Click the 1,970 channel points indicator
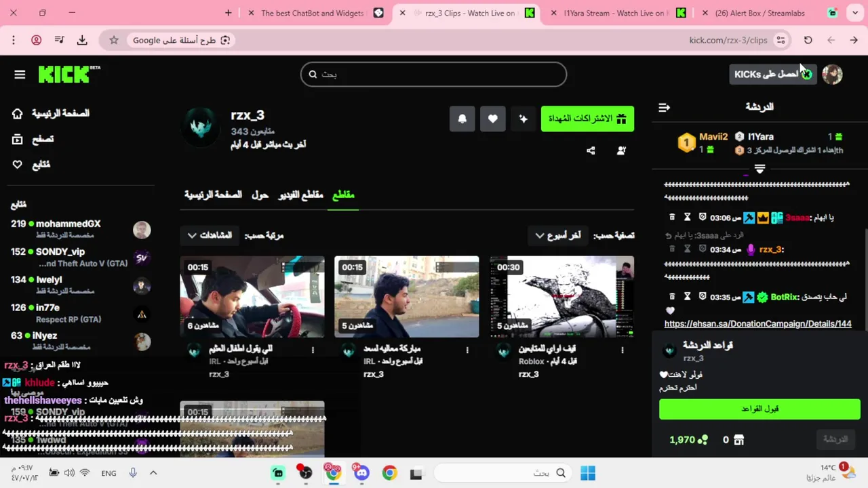 coord(688,440)
